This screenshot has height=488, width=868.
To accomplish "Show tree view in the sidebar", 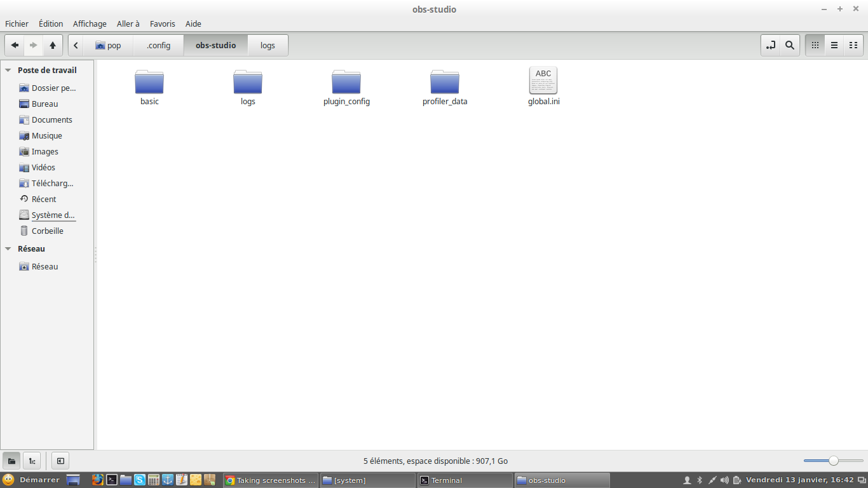I will pyautogui.click(x=32, y=461).
